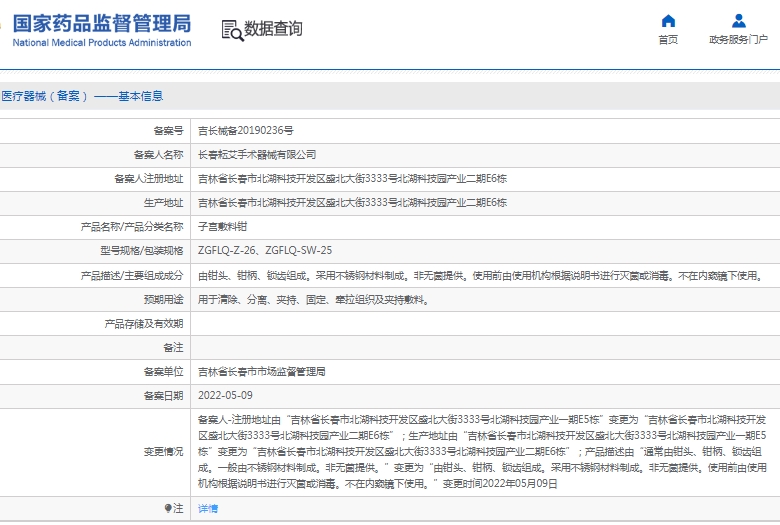Viewport: 780px width, 525px height.
Task: Select the filing date 2022-05-09
Action: [x=225, y=396]
